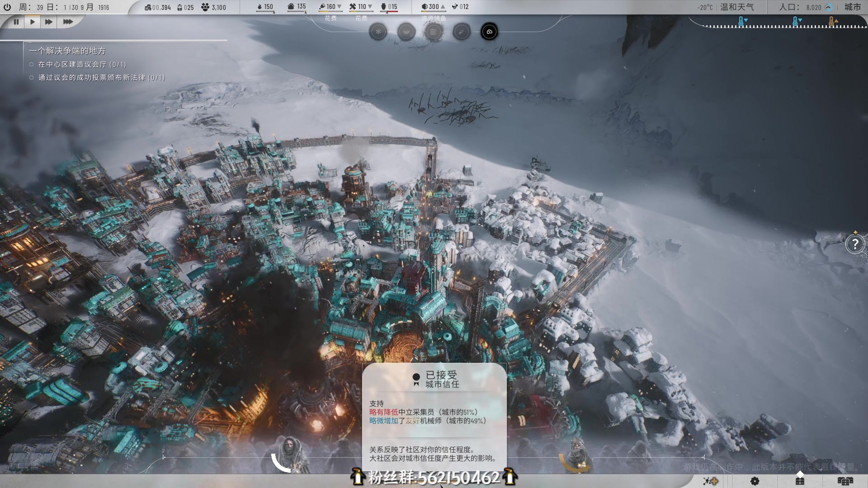The image size is (868, 488).
Task: Set game speed to fast forward
Action: (48, 22)
